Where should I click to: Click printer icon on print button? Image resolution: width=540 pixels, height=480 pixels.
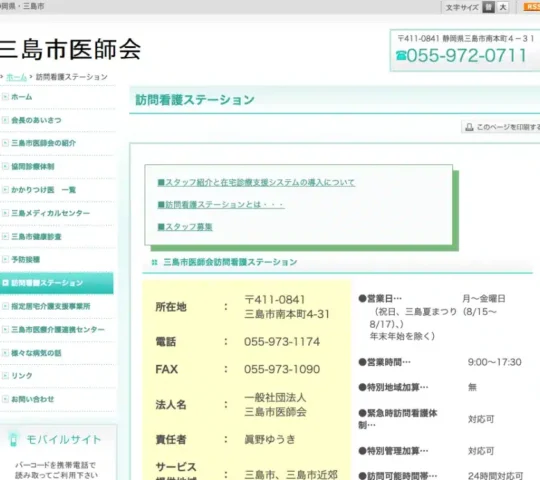click(469, 127)
